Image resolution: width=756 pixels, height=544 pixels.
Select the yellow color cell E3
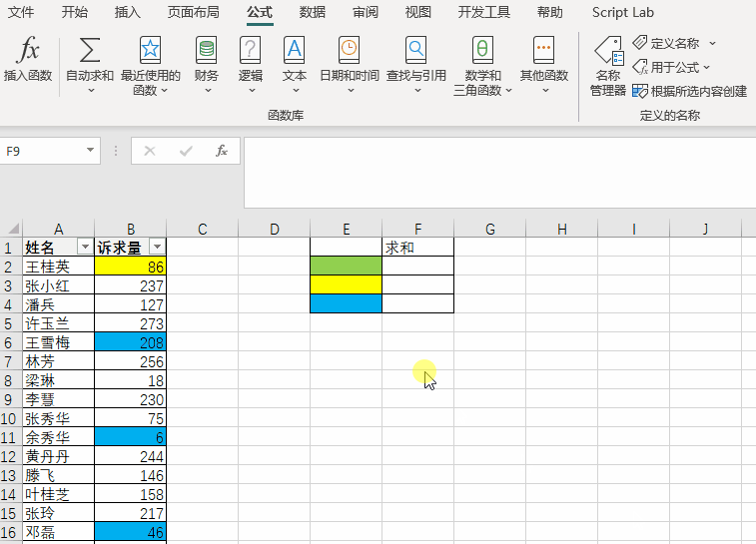pos(347,284)
